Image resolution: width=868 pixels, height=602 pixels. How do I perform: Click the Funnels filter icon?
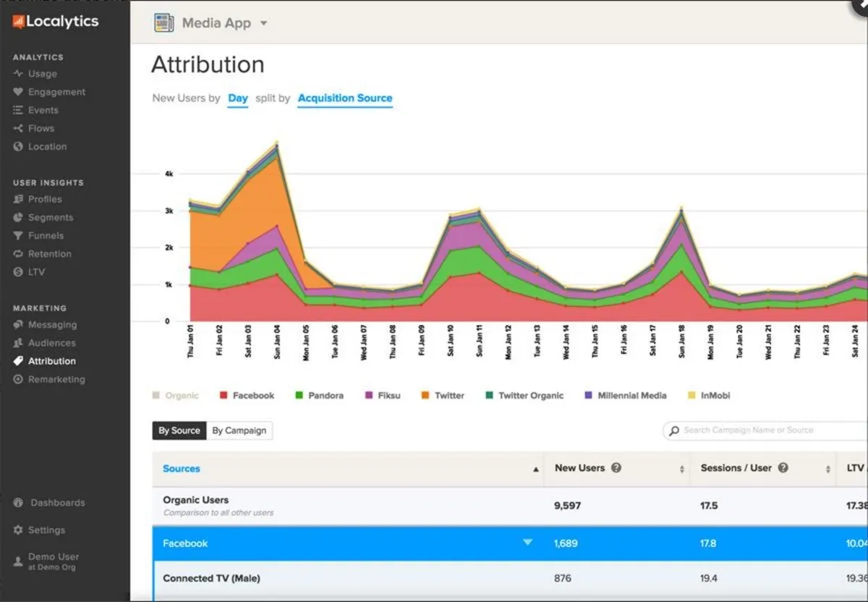[x=18, y=235]
